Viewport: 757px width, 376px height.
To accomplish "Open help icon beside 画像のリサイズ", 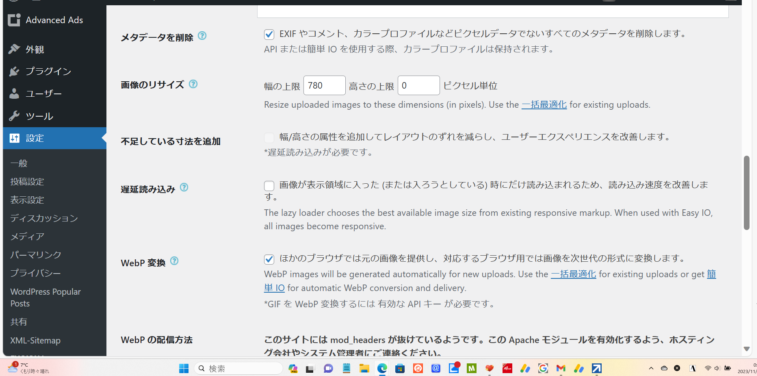I will pyautogui.click(x=193, y=84).
